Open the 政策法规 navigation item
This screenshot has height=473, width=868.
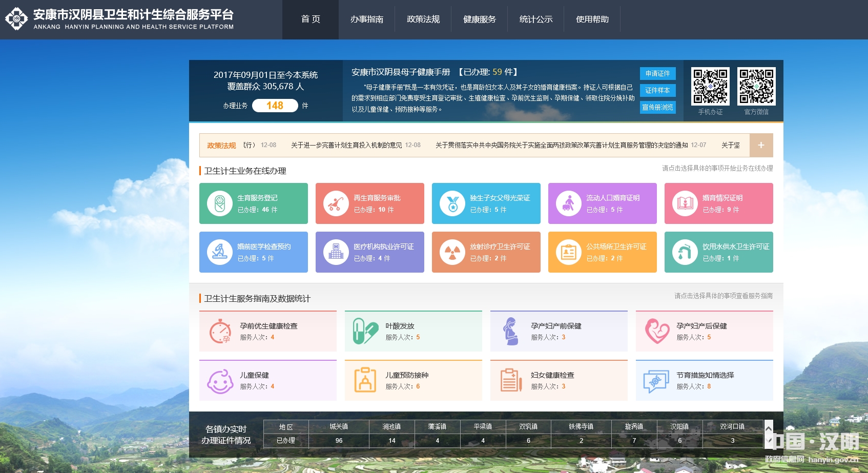423,19
